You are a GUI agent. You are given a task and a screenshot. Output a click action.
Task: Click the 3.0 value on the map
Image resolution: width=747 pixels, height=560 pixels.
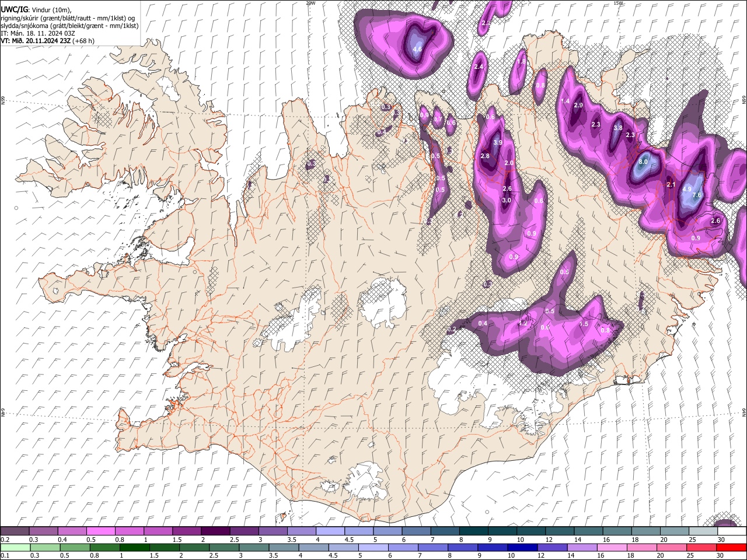507,201
